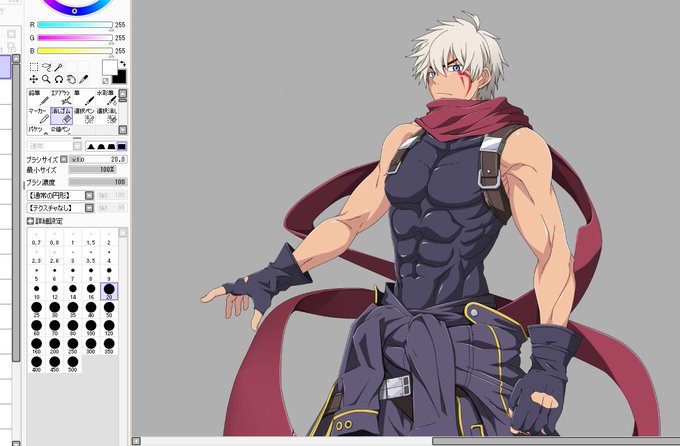Select the eyedropper color picker tool

(x=83, y=79)
